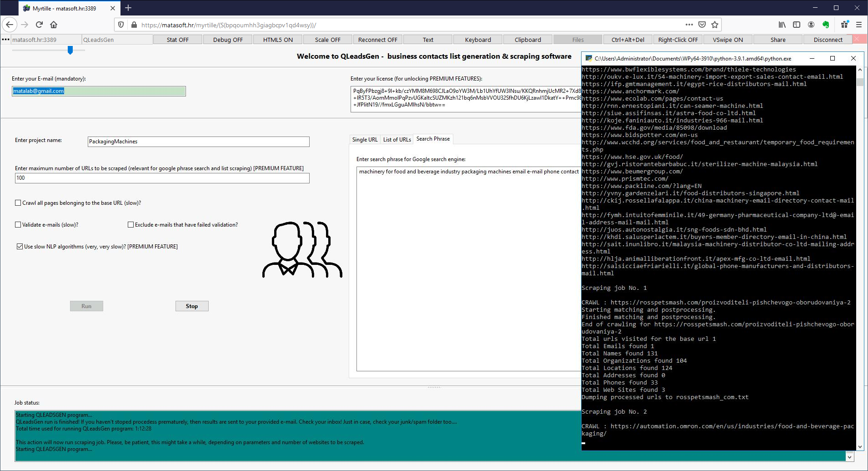The height and width of the screenshot is (471, 868).
Task: Minimize the python.exe console window
Action: [x=812, y=58]
